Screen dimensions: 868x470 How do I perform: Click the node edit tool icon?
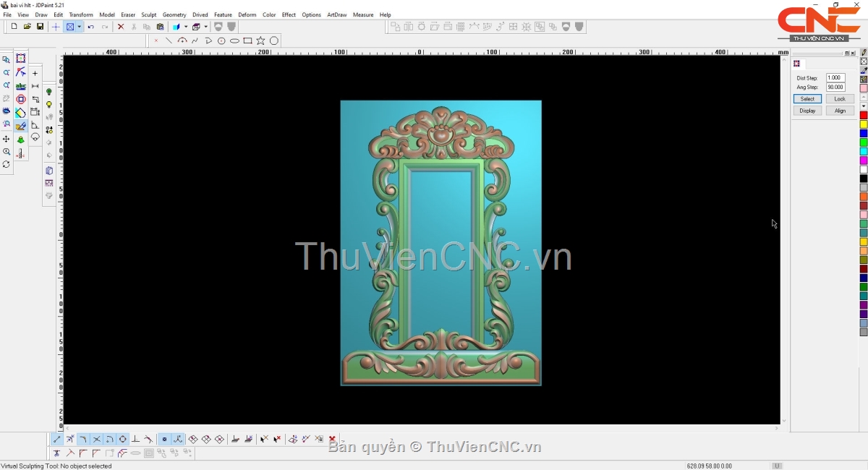[21, 72]
